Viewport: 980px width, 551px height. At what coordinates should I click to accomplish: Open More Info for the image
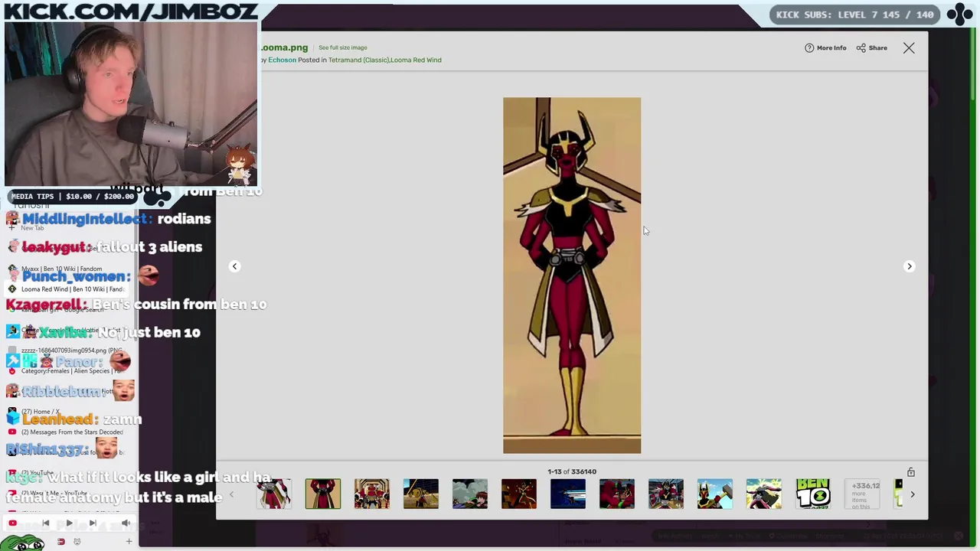[x=825, y=48]
